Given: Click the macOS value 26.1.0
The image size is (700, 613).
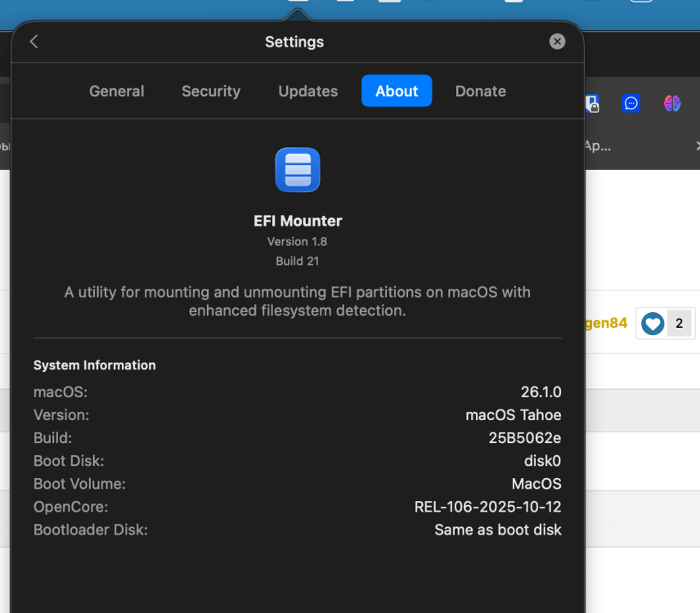Looking at the screenshot, I should [x=541, y=392].
